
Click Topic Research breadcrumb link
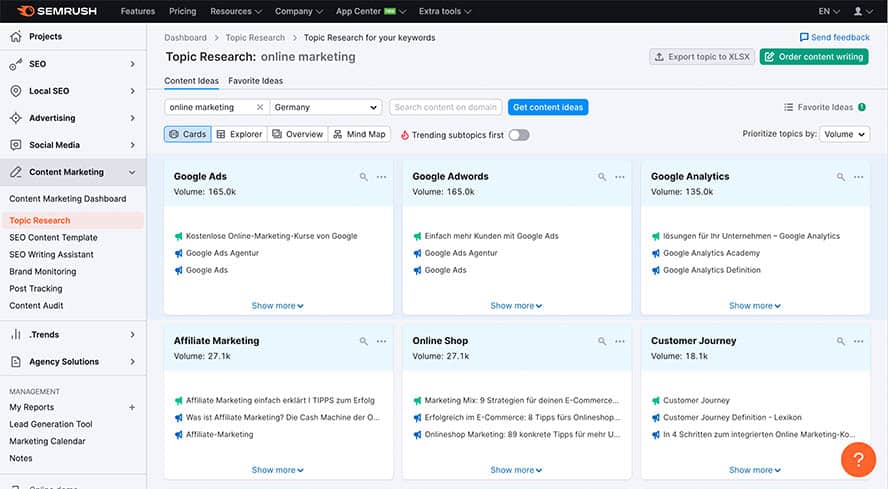[255, 37]
